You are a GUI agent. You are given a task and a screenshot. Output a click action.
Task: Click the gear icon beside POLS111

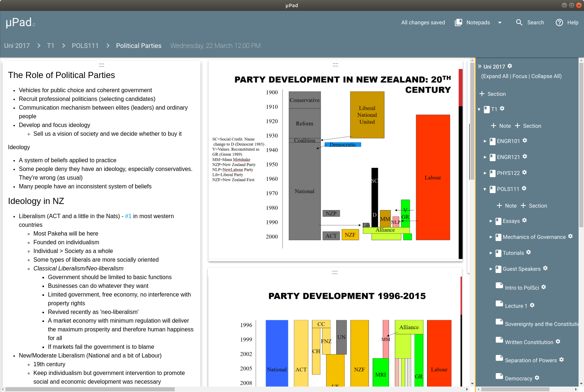point(524,188)
